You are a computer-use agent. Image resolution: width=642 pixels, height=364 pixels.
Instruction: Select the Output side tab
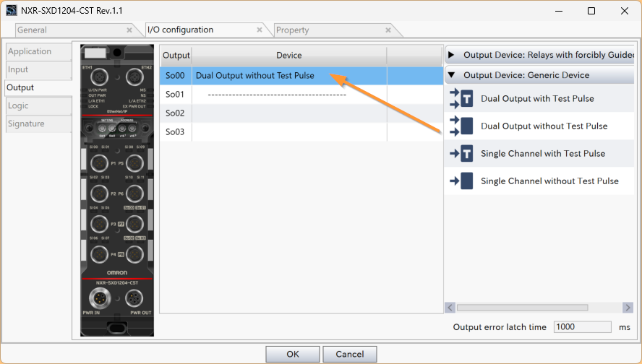click(x=38, y=87)
